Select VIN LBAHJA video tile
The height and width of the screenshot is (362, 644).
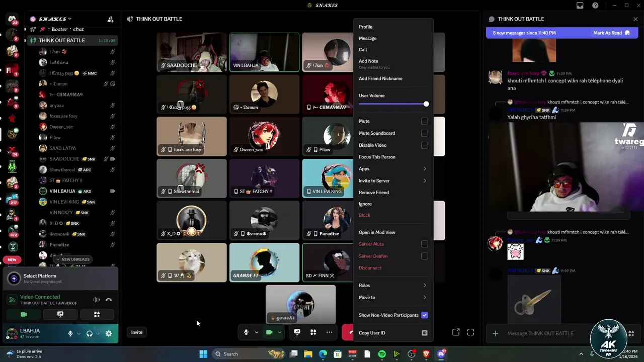[264, 52]
